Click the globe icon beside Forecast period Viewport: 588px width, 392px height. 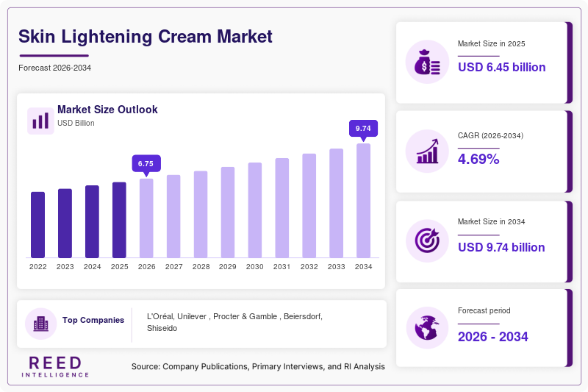(427, 328)
